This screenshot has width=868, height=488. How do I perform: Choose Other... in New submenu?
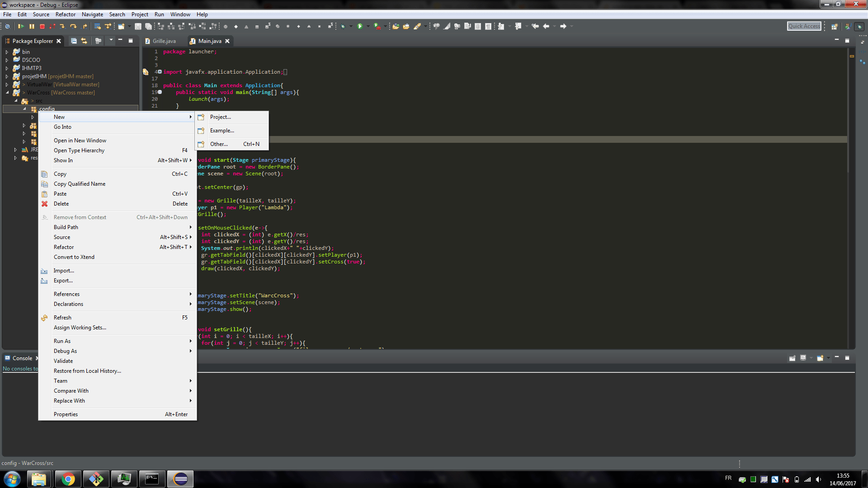[219, 144]
